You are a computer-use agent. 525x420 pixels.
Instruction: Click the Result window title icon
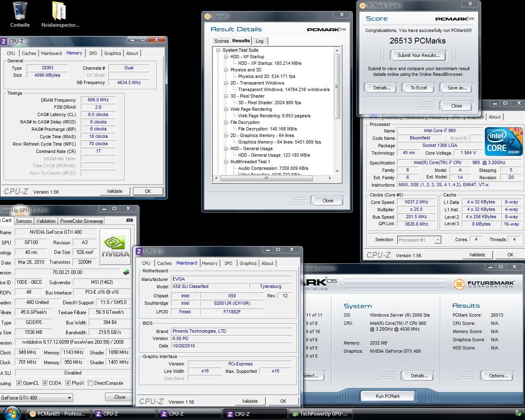[208, 16]
